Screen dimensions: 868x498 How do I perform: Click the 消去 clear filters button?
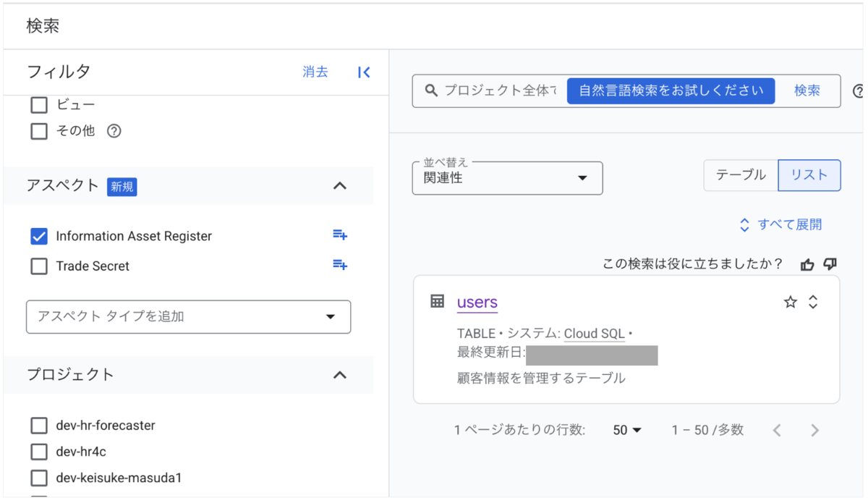(315, 72)
